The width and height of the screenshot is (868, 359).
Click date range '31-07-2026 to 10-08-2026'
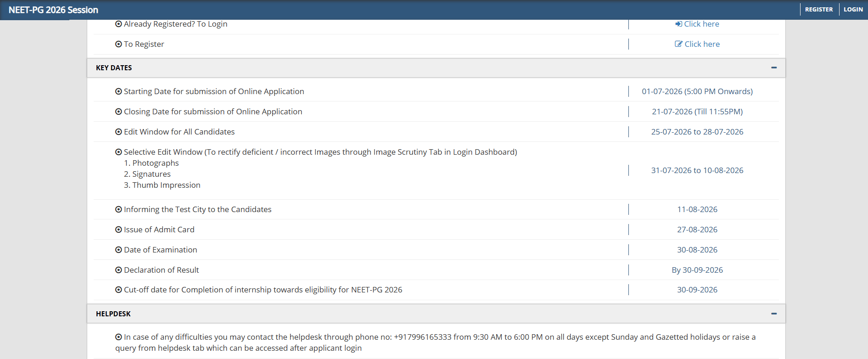click(x=697, y=170)
